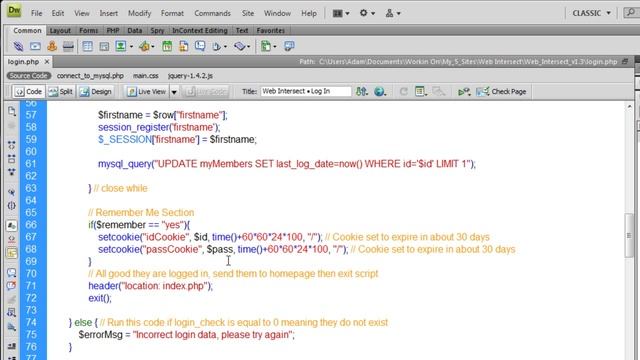Click the Dreamweaver Dw logo
Image resolution: width=640 pixels, height=360 pixels.
14,11
